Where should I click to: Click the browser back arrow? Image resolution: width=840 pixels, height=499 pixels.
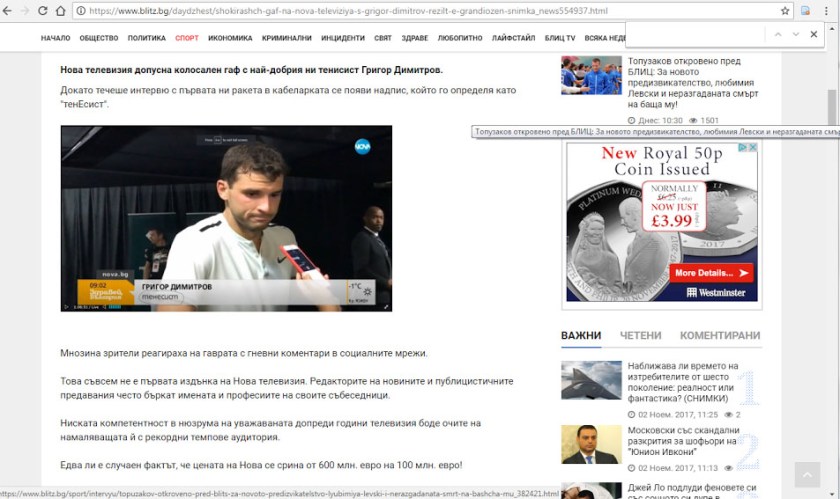click(x=8, y=10)
